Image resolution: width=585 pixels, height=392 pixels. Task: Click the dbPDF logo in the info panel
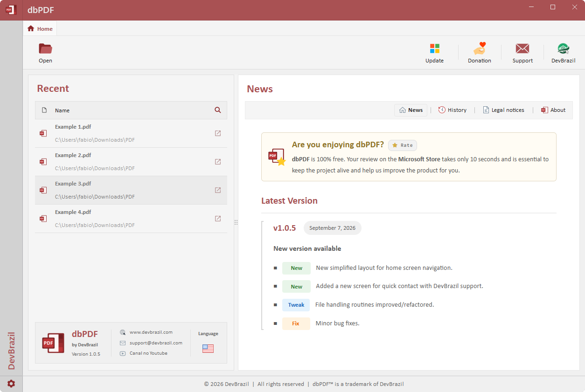click(53, 343)
